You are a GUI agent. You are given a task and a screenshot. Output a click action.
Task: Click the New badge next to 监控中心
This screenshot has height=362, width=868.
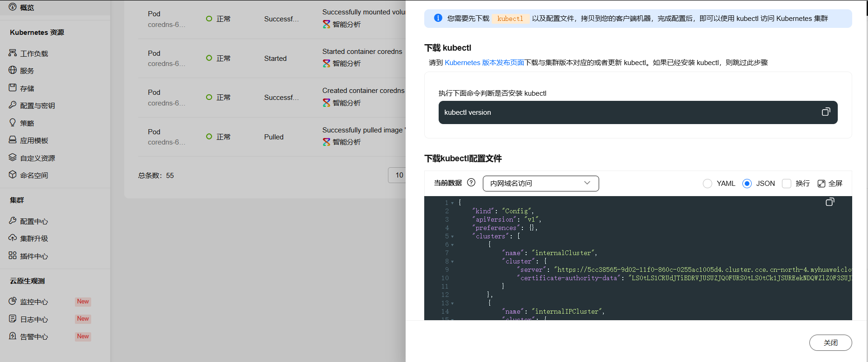pyautogui.click(x=83, y=302)
